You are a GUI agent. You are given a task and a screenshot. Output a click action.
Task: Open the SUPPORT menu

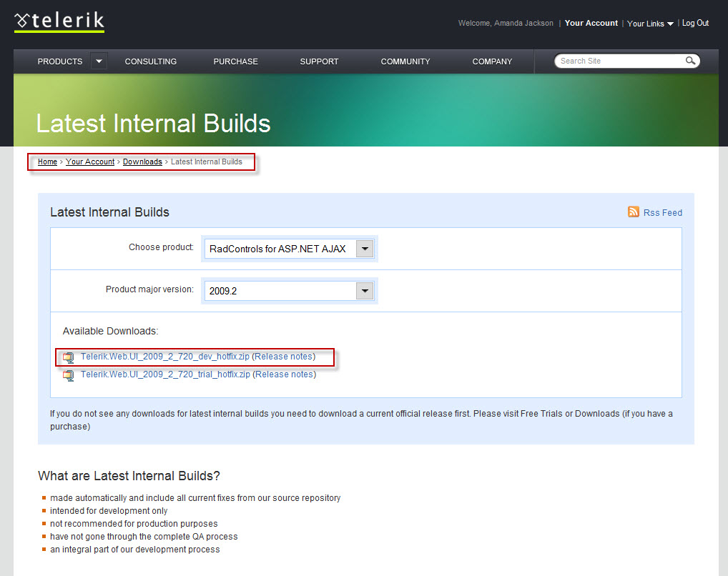coord(319,61)
